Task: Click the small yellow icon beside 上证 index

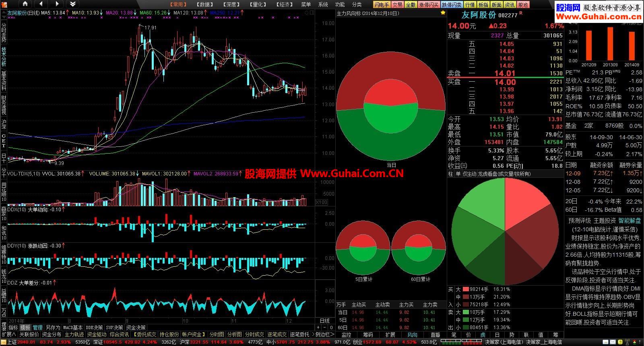Action: click(4, 342)
